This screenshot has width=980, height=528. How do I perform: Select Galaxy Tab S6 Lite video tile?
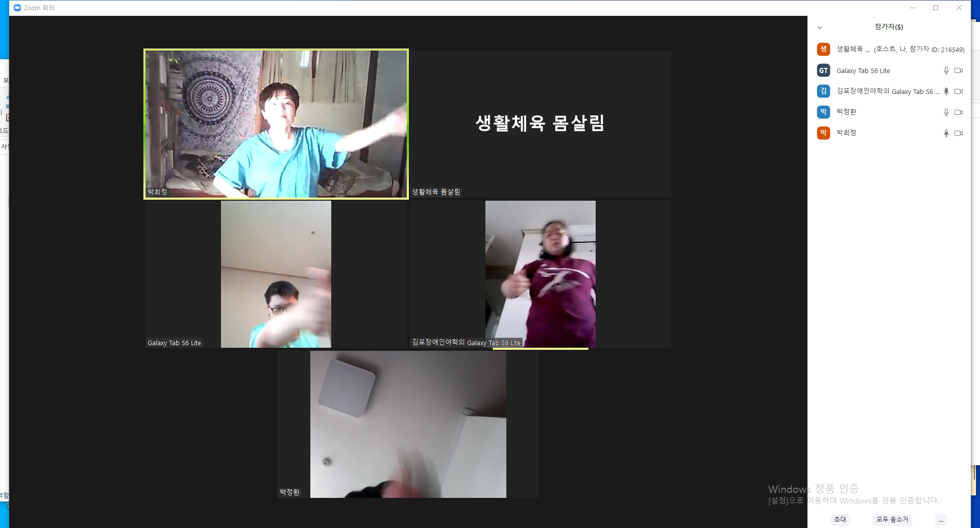tap(276, 274)
